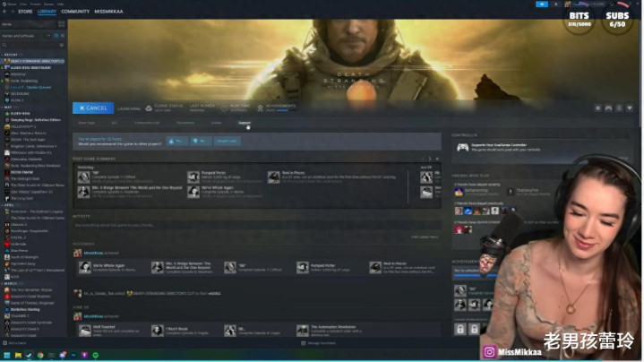Open the Games and Software filter dropdown
This screenshot has width=644, height=362.
(x=25, y=36)
